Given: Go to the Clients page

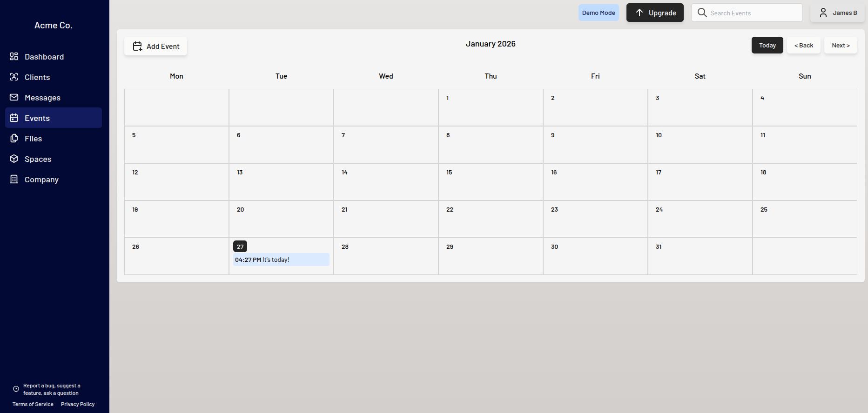Looking at the screenshot, I should (54, 77).
